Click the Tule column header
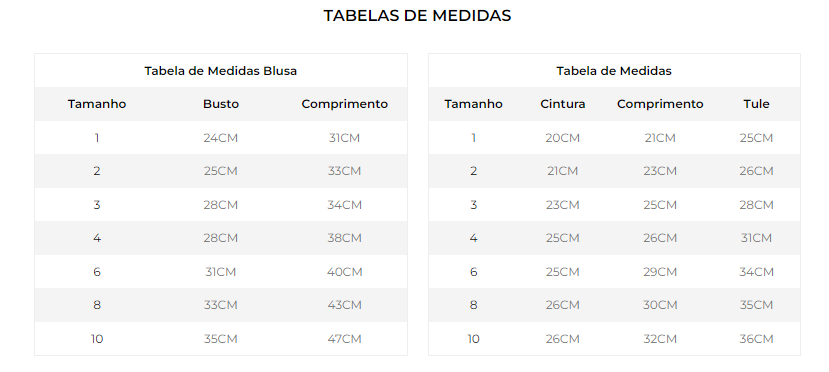829x372 pixels. [756, 104]
